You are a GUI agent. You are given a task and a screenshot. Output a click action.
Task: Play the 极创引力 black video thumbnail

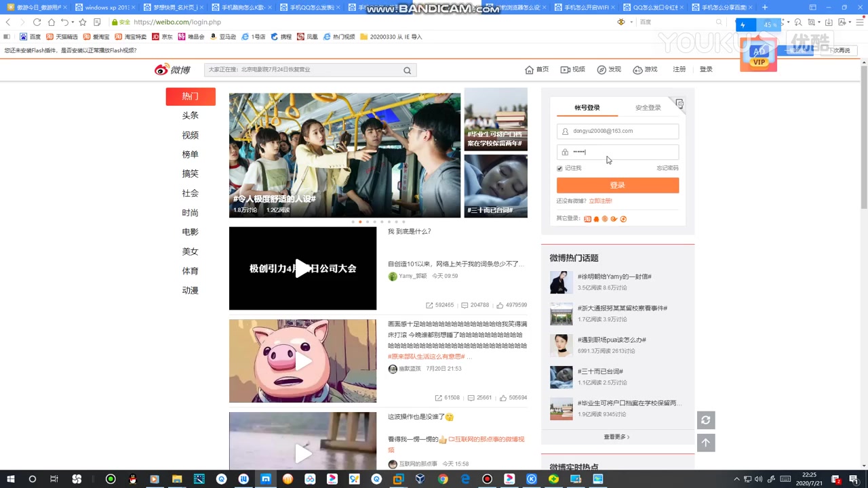point(302,268)
